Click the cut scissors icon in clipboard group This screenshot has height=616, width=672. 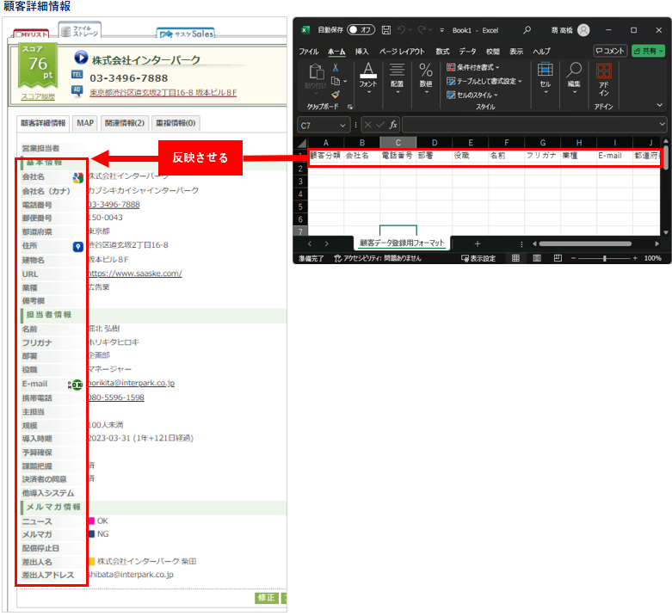[x=336, y=67]
